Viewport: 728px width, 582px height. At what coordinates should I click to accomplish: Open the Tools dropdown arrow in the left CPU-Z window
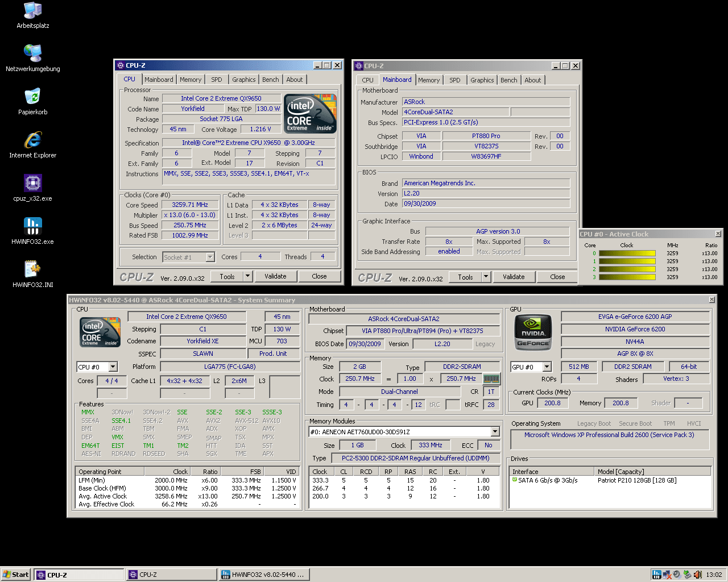coord(247,276)
